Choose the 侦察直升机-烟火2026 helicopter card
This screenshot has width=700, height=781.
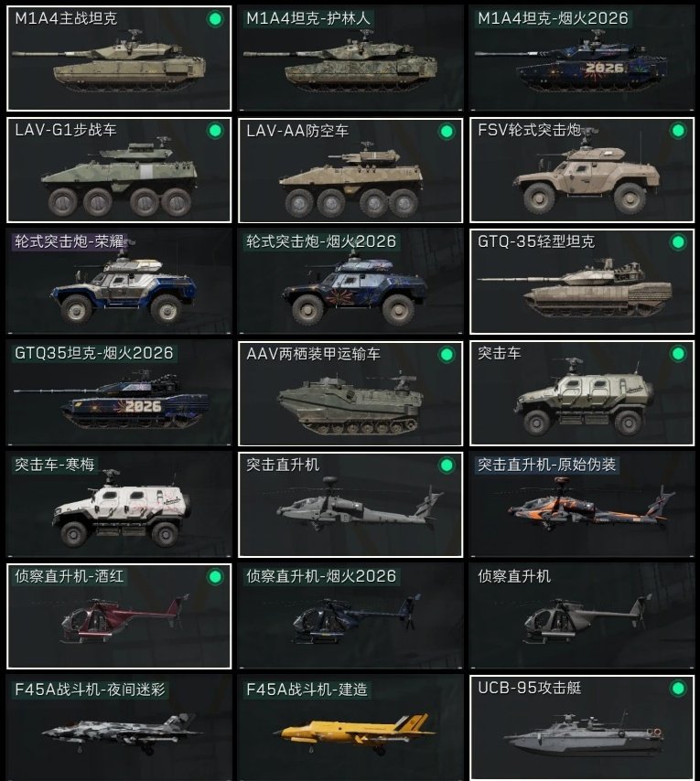pos(350,616)
